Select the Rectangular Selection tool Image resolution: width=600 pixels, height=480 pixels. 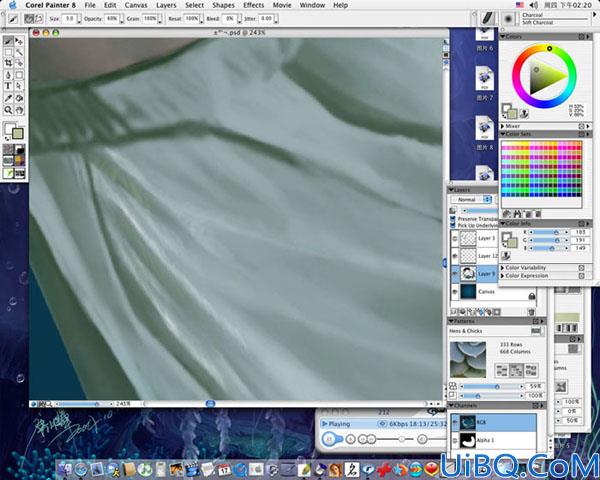pos(8,52)
